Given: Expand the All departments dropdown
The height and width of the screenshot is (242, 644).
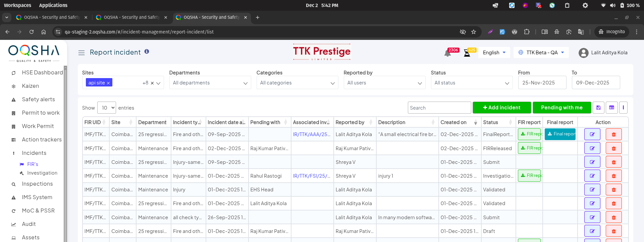Looking at the screenshot, I should coord(210,83).
